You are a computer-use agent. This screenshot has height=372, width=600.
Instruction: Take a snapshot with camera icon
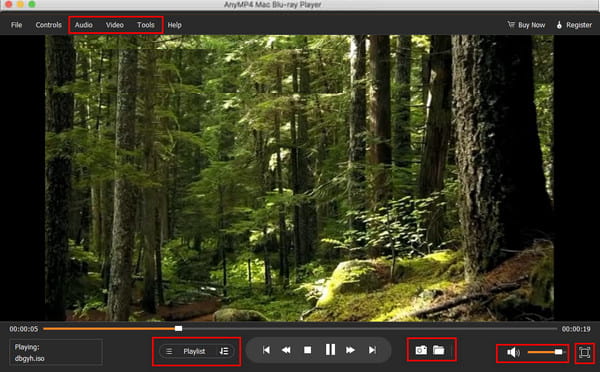(421, 350)
